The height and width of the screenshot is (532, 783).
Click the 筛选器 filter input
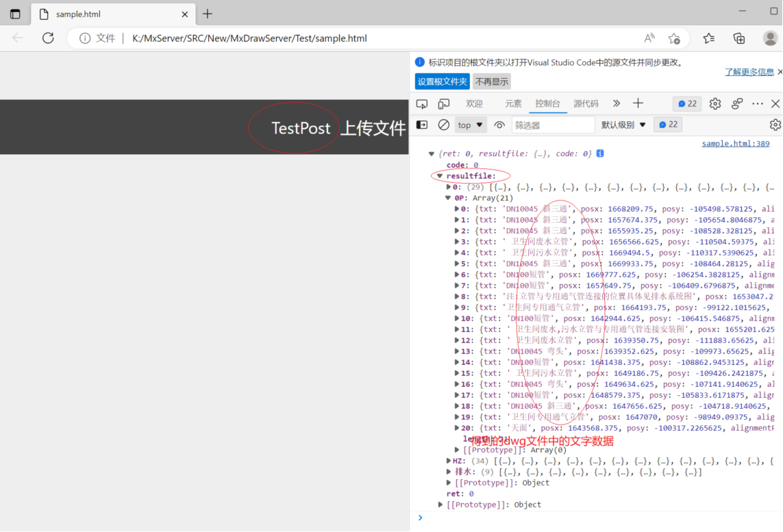[553, 125]
